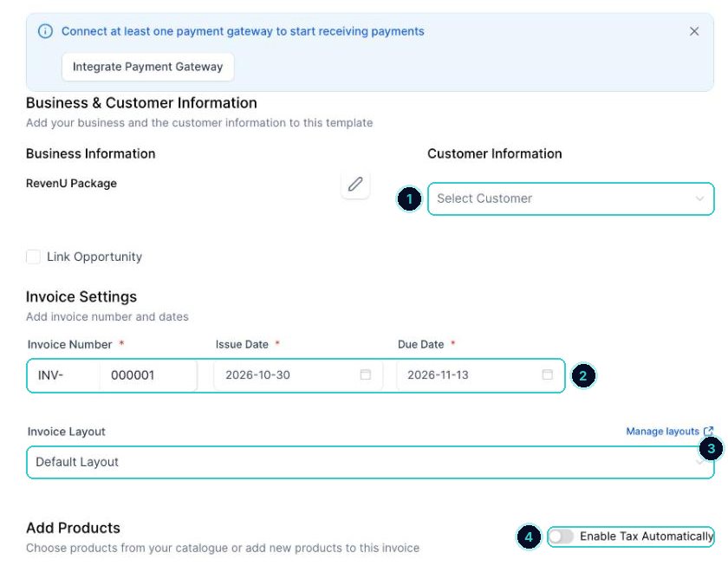This screenshot has width=728, height=572.
Task: Click the Invoice Settings heading
Action: pyautogui.click(x=81, y=296)
